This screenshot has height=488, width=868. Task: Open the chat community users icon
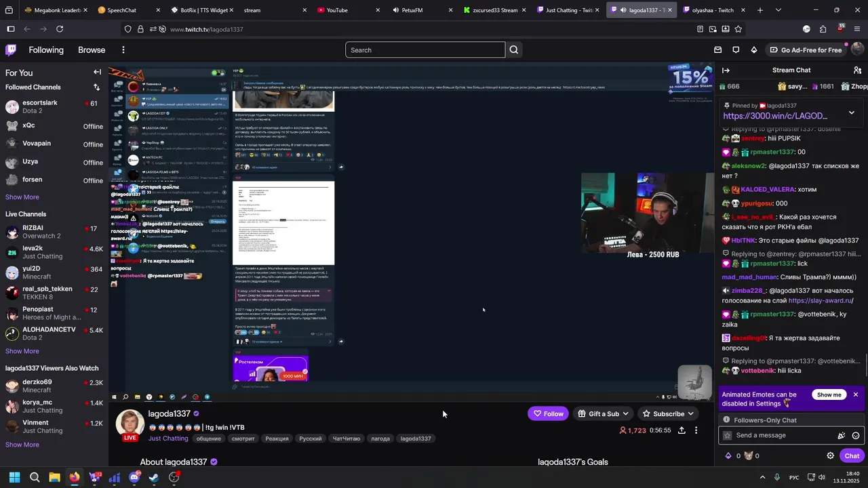pyautogui.click(x=857, y=70)
